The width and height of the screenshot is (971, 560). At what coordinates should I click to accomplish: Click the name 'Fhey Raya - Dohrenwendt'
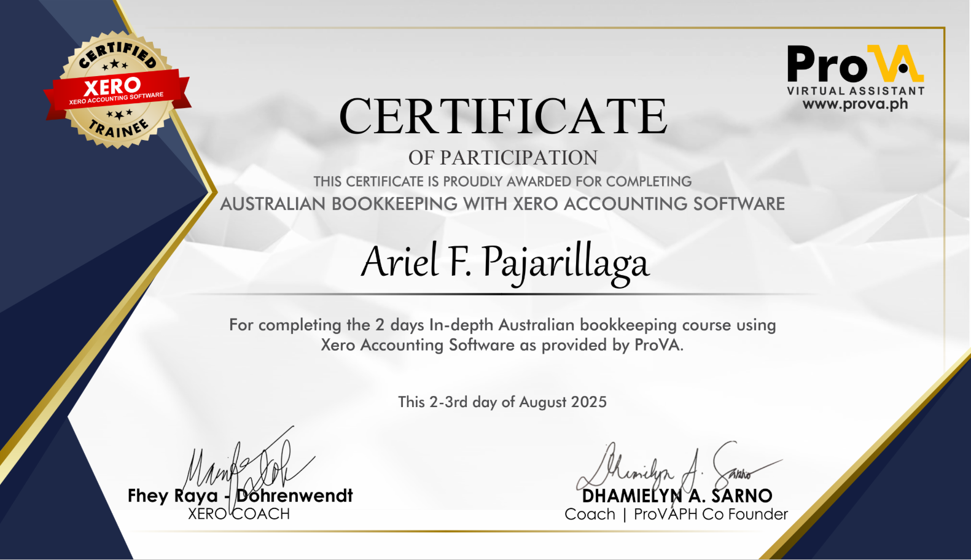click(x=240, y=496)
